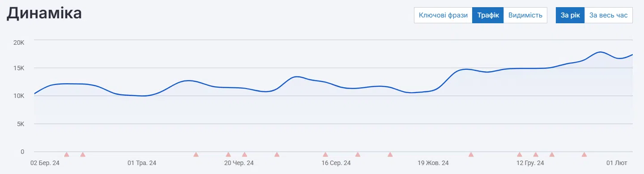
Task: Switch to the Ключові фрази tab
Action: (x=443, y=15)
